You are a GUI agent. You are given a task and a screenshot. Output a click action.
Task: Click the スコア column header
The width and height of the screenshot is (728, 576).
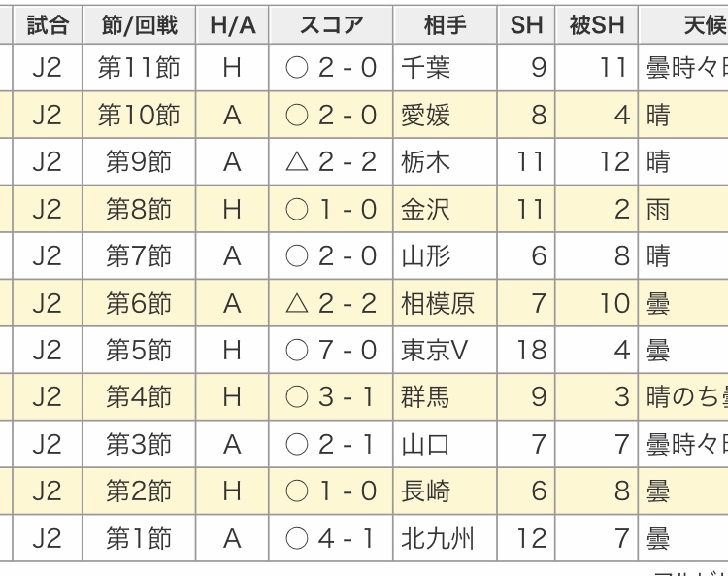331,25
